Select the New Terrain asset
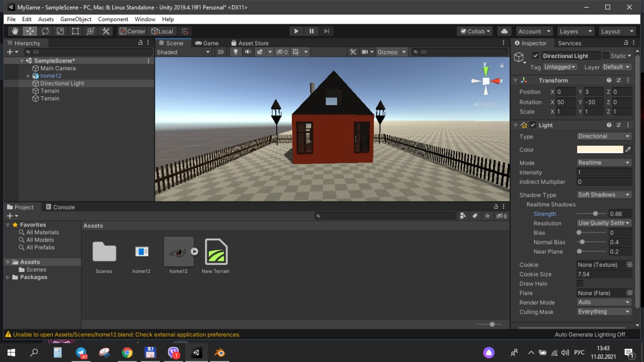 pyautogui.click(x=216, y=256)
